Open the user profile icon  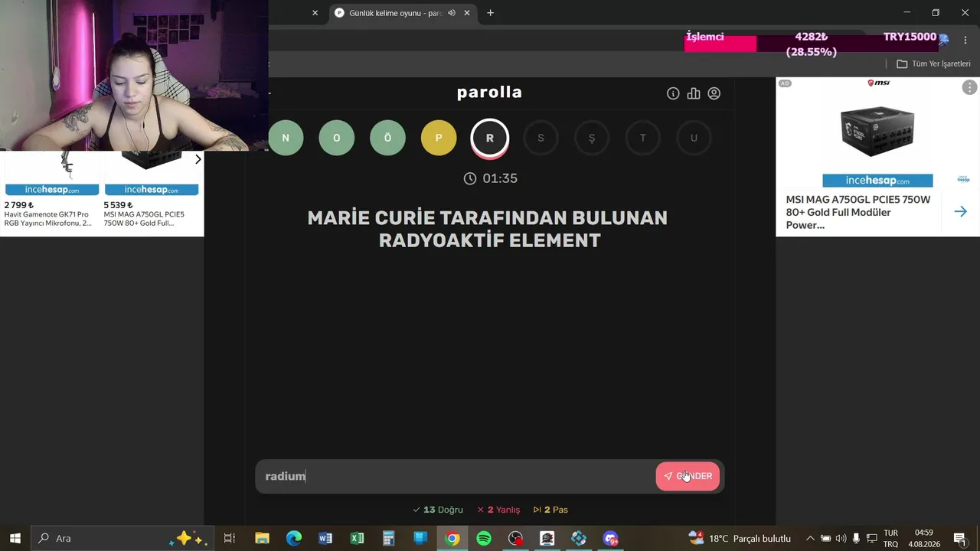(x=714, y=93)
